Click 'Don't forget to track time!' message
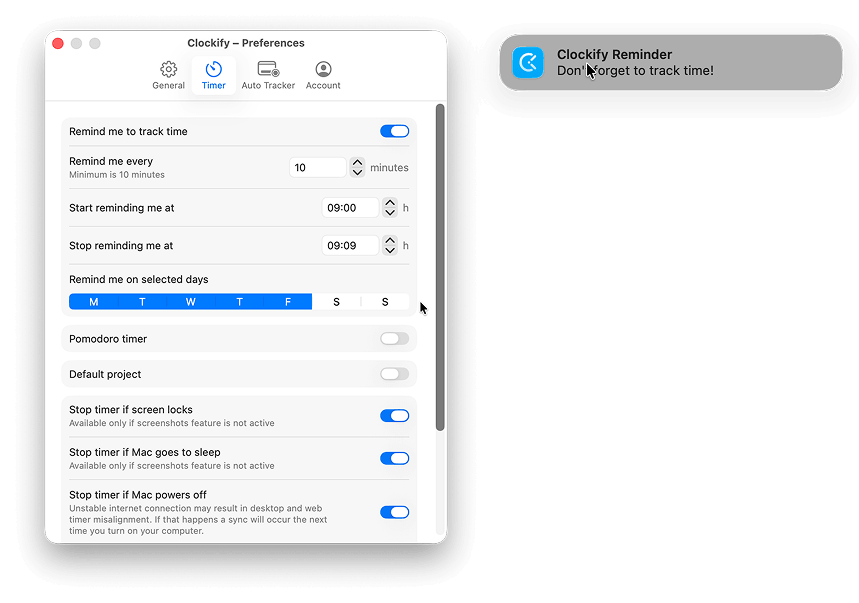Viewport: 859px width, 603px height. point(635,71)
